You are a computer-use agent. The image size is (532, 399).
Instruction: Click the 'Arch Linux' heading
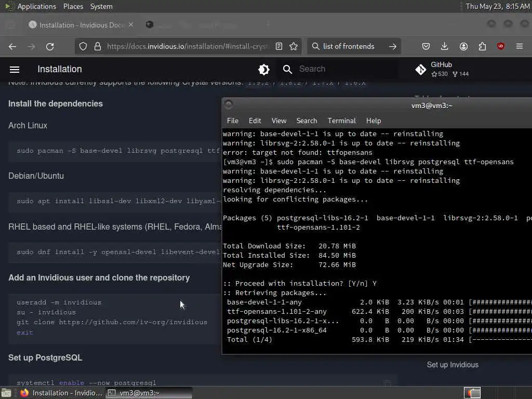(28, 126)
